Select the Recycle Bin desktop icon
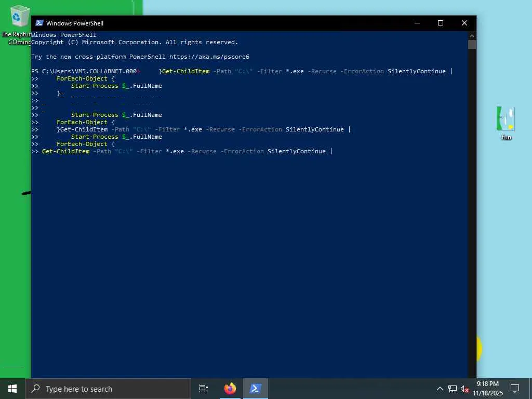This screenshot has height=399, width=532. pyautogui.click(x=19, y=16)
